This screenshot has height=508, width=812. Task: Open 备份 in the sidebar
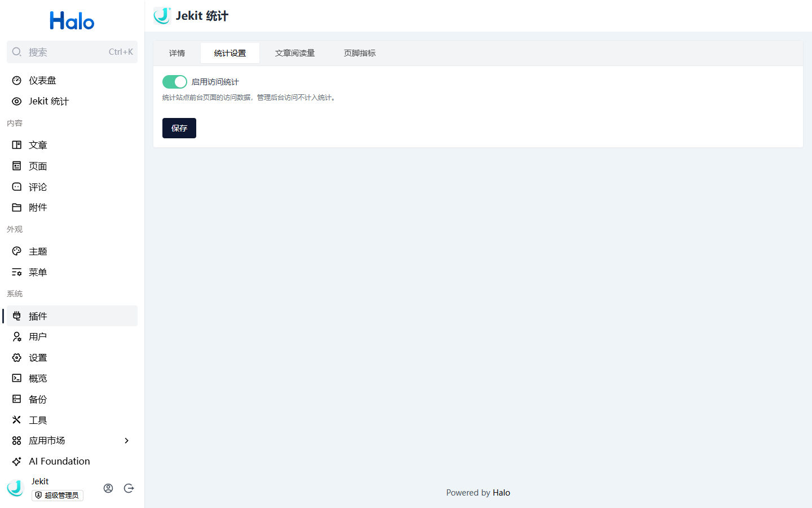72,399
